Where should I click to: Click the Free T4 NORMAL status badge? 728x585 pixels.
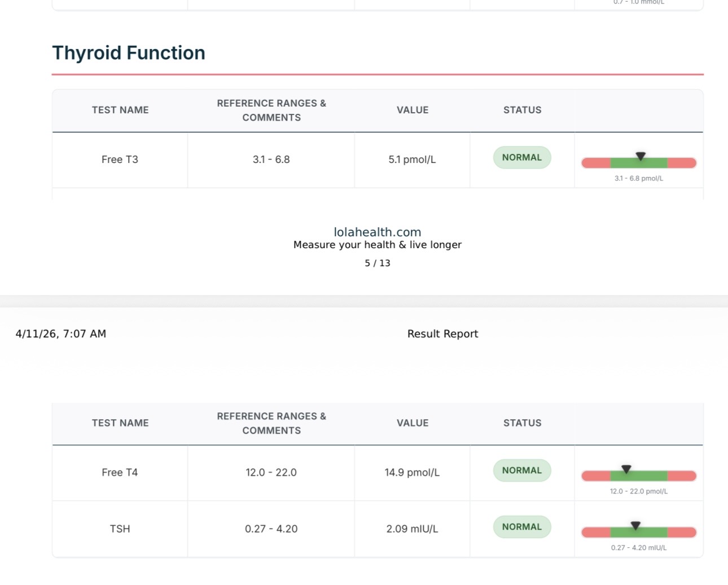(x=521, y=470)
